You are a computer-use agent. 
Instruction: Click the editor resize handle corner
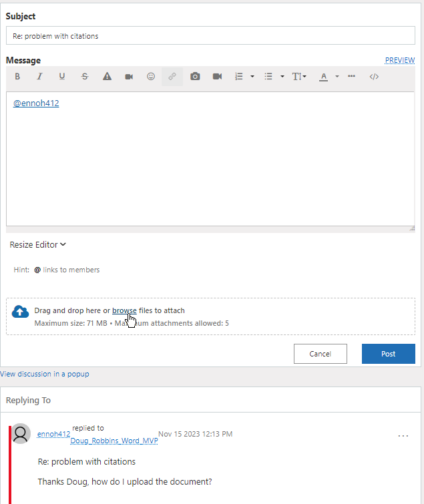(412, 228)
